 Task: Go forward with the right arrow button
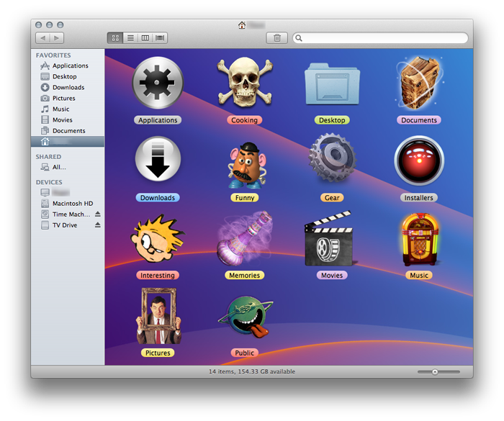coord(57,38)
